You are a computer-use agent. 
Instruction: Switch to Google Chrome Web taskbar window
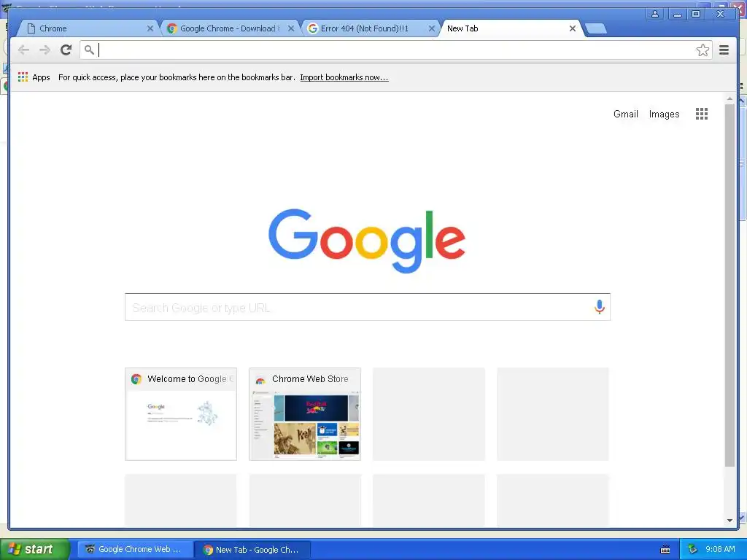[x=136, y=549]
